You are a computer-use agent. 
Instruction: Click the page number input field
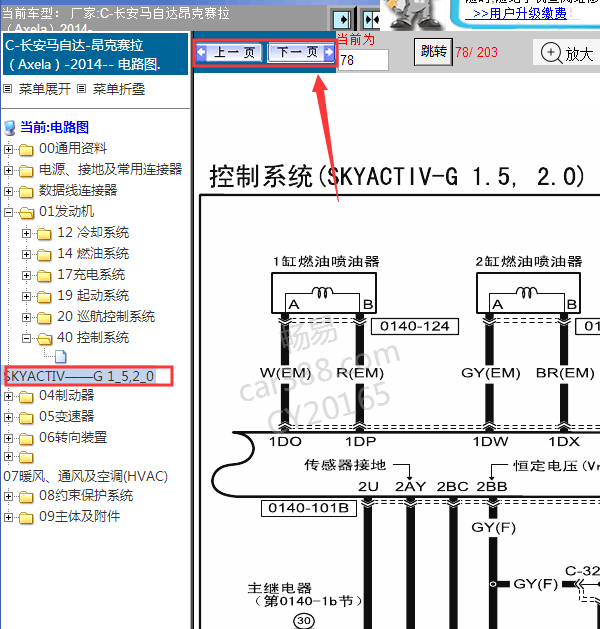coord(363,60)
